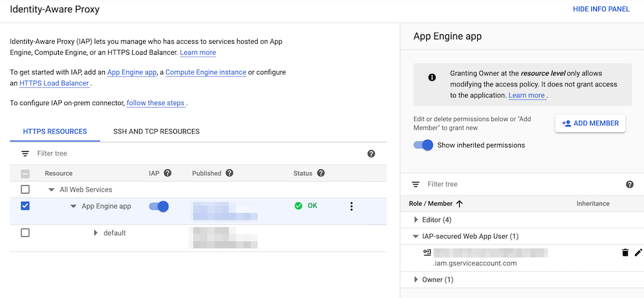This screenshot has height=298, width=644.
Task: Open the HTTPS Load Balancer link
Action: (54, 83)
